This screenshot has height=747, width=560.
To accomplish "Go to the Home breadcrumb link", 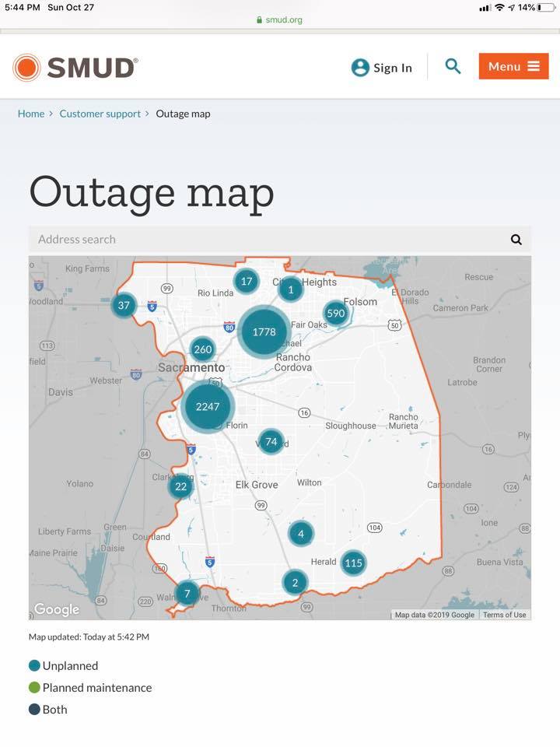I will tap(31, 114).
